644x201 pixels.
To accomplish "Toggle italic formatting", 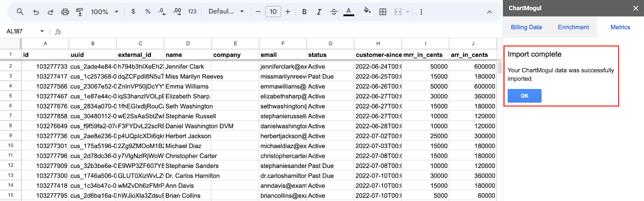I will tap(319, 12).
